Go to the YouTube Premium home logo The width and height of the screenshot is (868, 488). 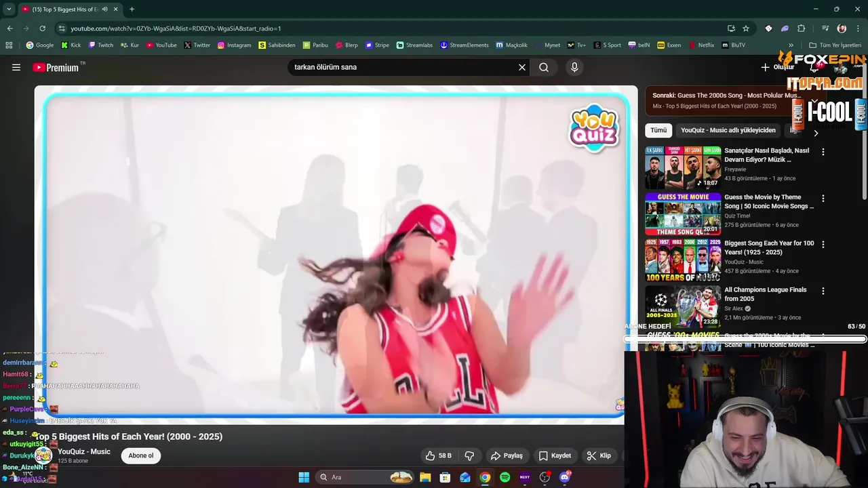coord(56,67)
